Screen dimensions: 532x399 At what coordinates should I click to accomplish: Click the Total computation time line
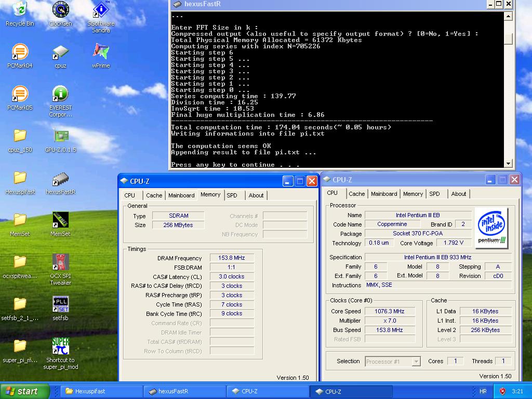pos(281,127)
